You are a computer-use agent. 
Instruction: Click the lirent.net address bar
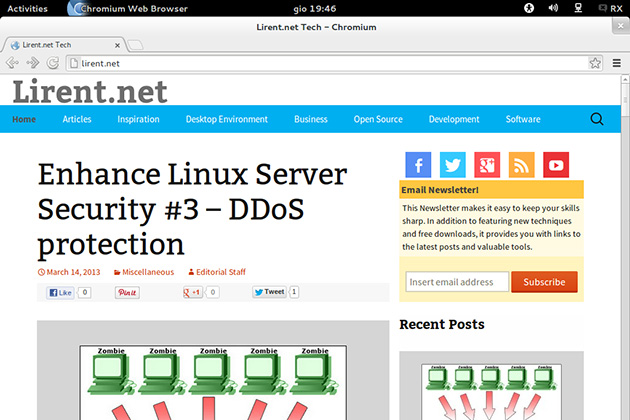(x=327, y=63)
